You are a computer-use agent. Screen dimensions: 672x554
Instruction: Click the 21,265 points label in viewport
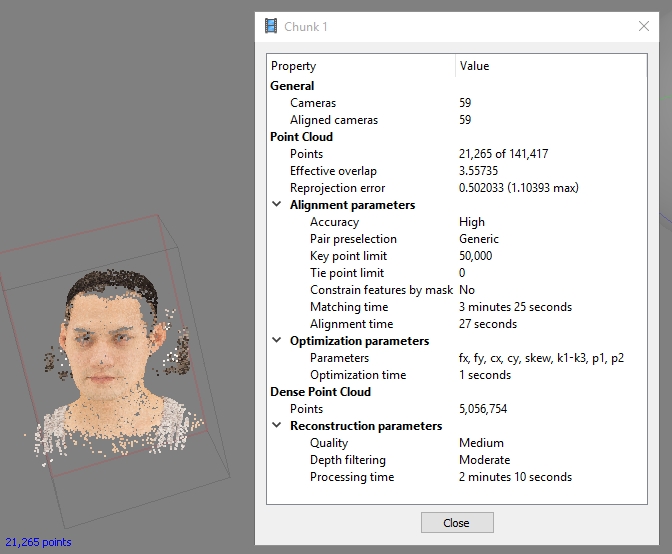[x=38, y=543]
